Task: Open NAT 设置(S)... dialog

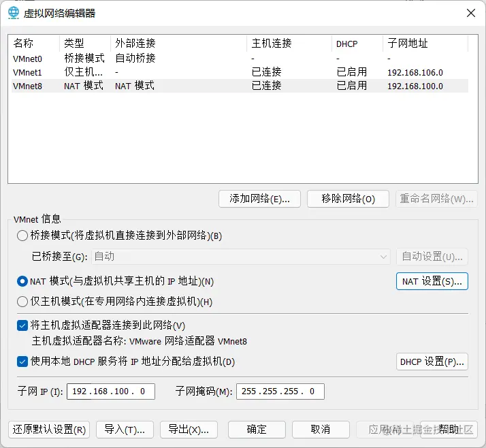Action: click(432, 281)
